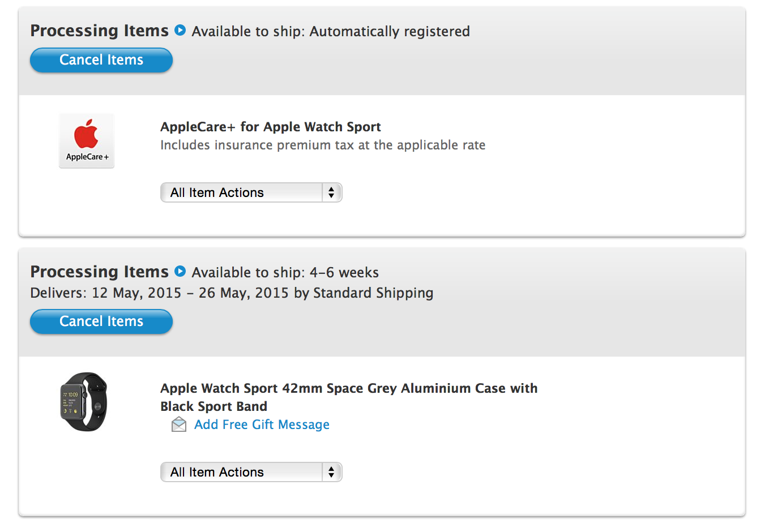Click the AppleCare+ for Apple Watch Sport title
This screenshot has width=760, height=532.
(x=271, y=127)
